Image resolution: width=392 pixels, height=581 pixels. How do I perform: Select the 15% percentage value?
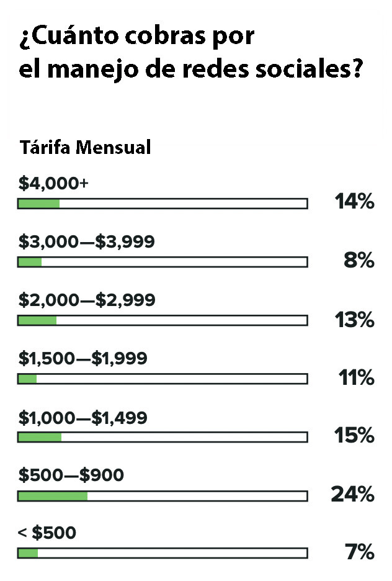point(355,436)
